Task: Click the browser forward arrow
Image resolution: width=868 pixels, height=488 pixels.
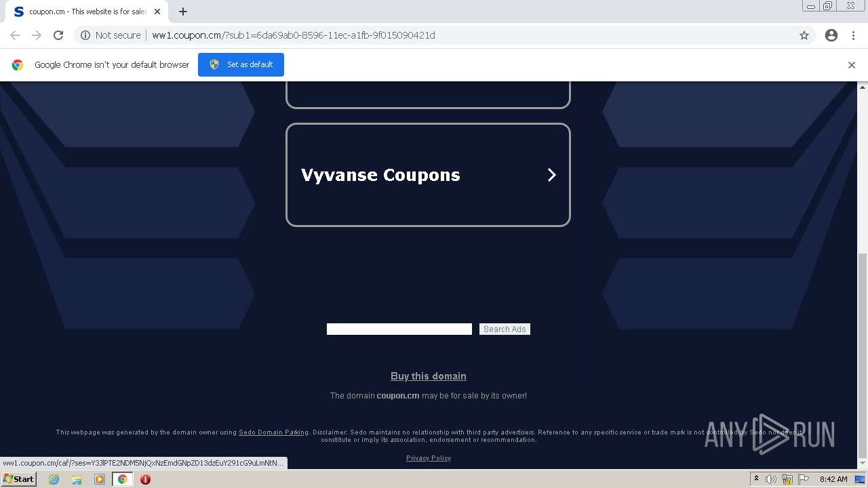Action: tap(37, 35)
